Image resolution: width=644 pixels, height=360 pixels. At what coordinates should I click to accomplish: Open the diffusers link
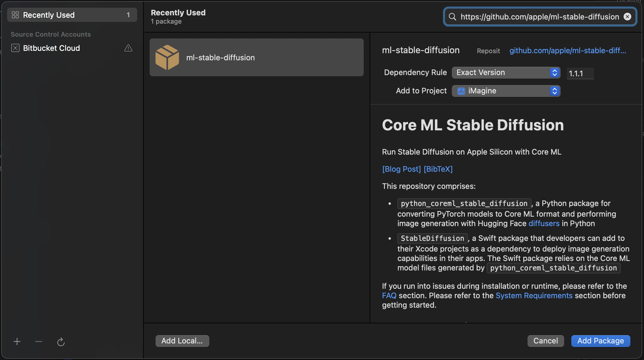tap(544, 223)
